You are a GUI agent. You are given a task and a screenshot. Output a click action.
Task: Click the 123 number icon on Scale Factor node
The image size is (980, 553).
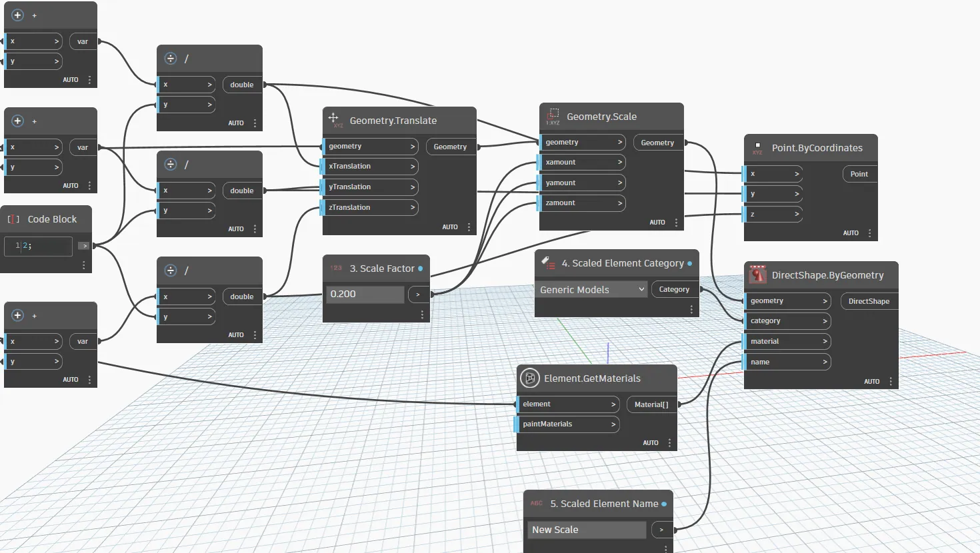[336, 268]
